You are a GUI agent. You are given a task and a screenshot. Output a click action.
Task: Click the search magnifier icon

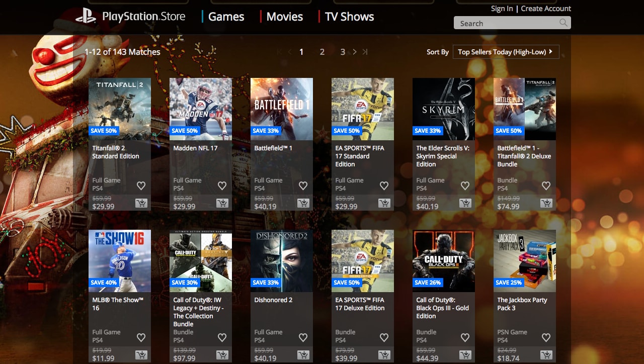coord(563,23)
